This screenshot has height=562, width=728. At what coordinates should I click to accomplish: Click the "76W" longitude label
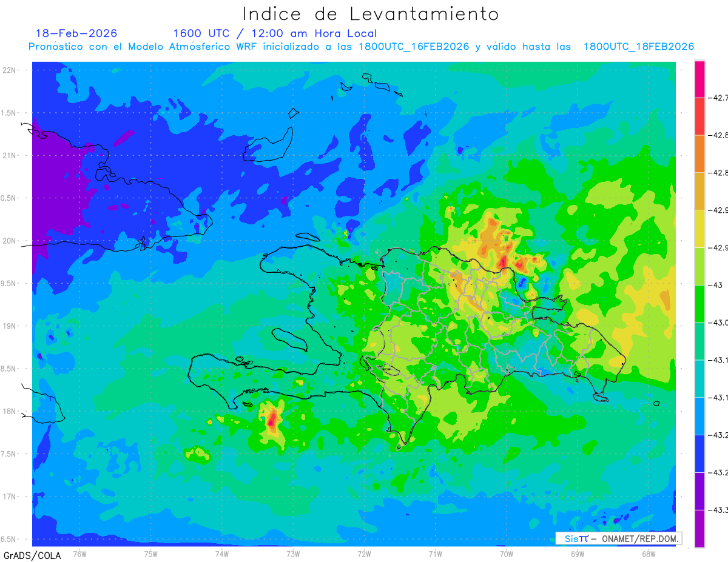(x=79, y=554)
